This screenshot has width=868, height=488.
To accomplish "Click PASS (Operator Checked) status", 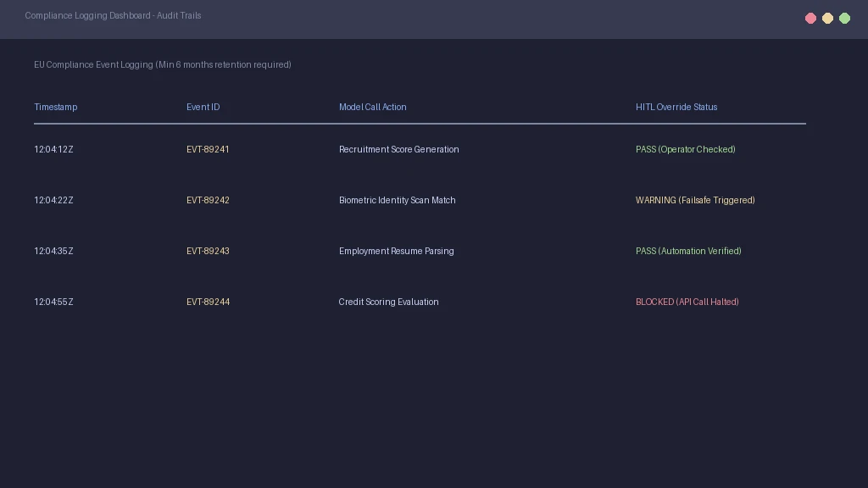I will (x=685, y=149).
